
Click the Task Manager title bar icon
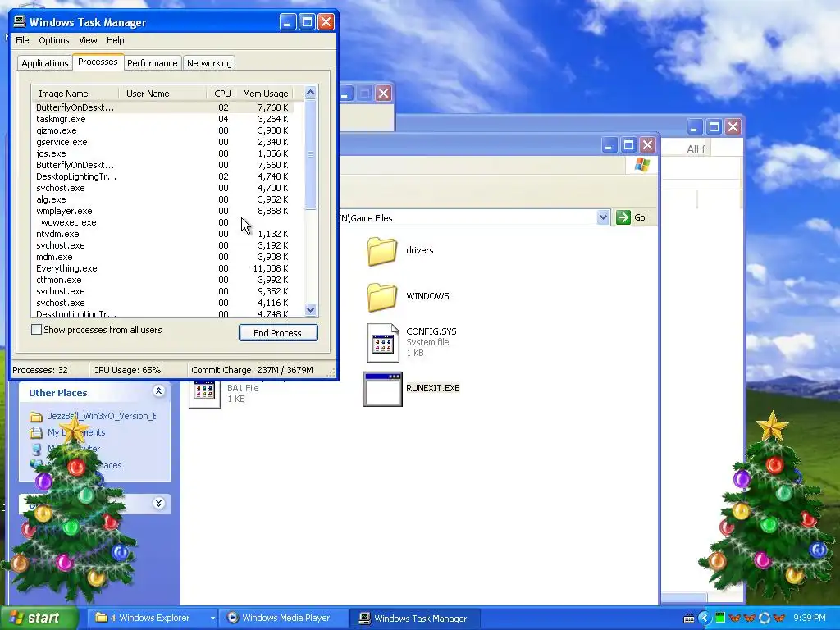[x=20, y=21]
